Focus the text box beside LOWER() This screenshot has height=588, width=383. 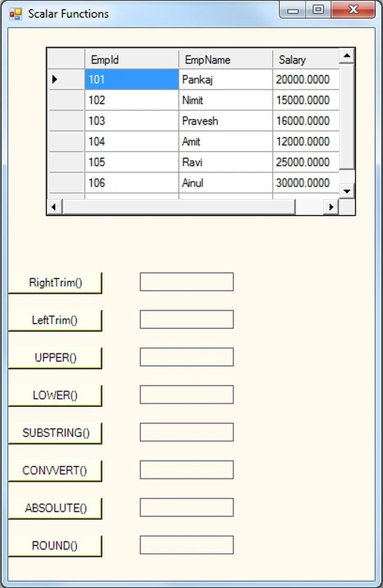[187, 395]
